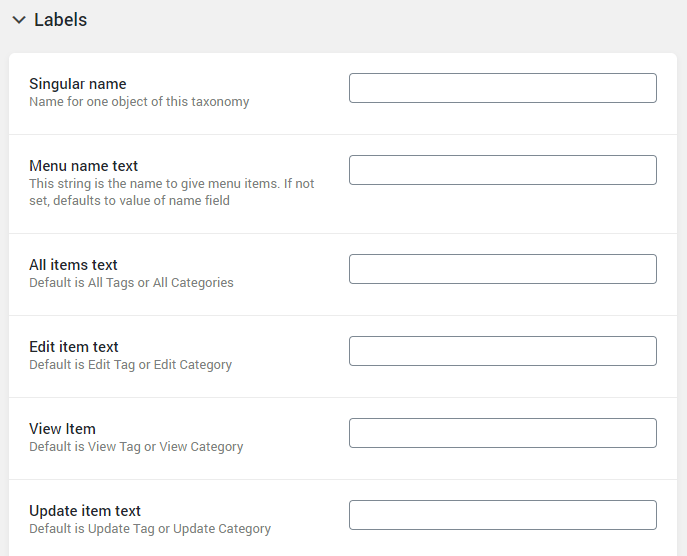
Task: Click the Labels section heading
Action: tap(60, 20)
